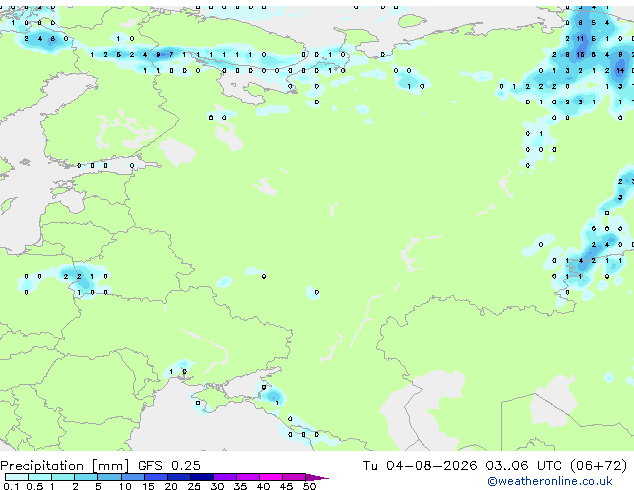
Task: Select the 5–10 mm legend color segment
Action: click(x=109, y=477)
